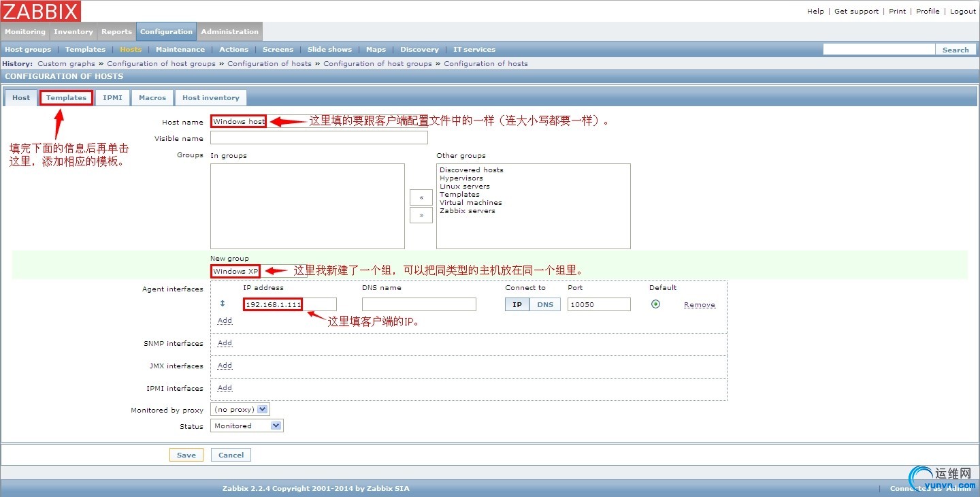980x497 pixels.
Task: Add a JMX interface
Action: (x=225, y=366)
